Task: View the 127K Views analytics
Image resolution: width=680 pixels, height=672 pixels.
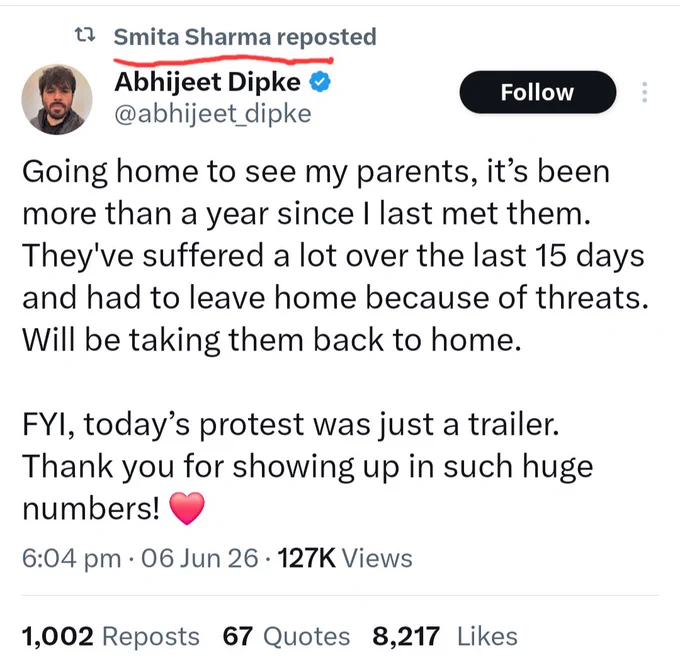Action: click(345, 558)
